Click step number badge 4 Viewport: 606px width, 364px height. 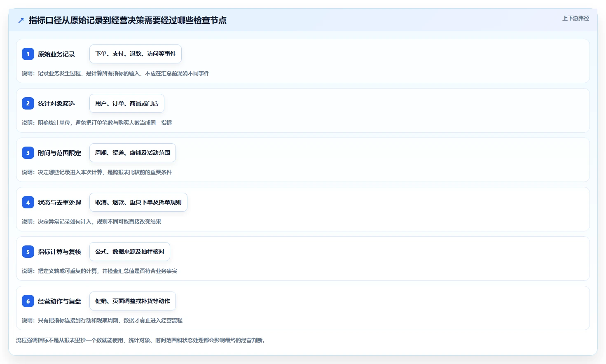[28, 202]
